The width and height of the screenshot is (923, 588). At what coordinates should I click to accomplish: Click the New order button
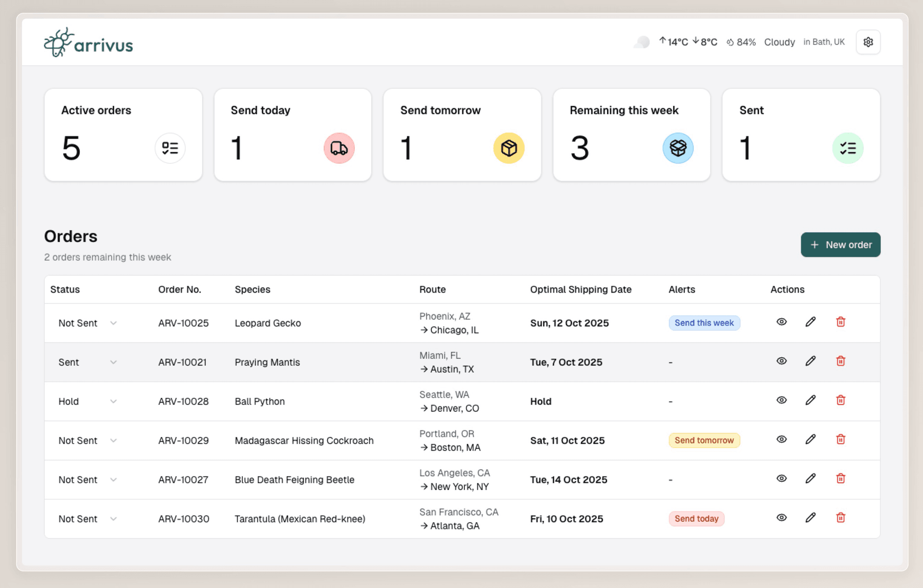[840, 245]
